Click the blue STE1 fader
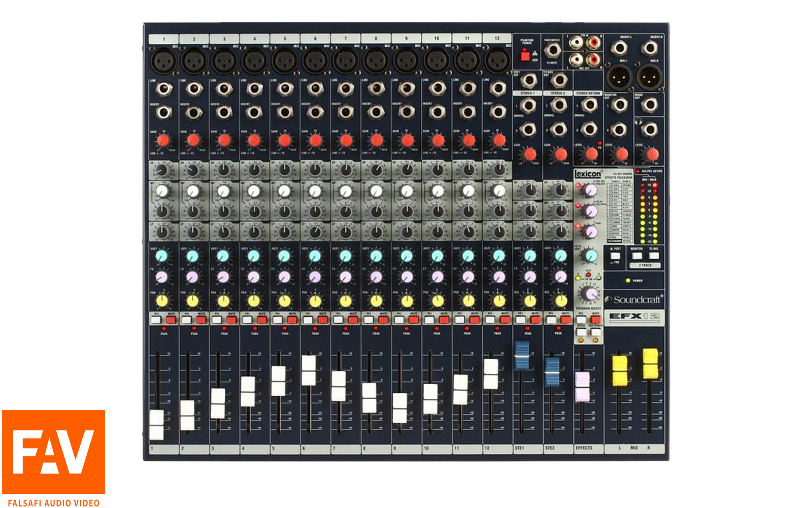This screenshot has width=812, height=508. 522,355
